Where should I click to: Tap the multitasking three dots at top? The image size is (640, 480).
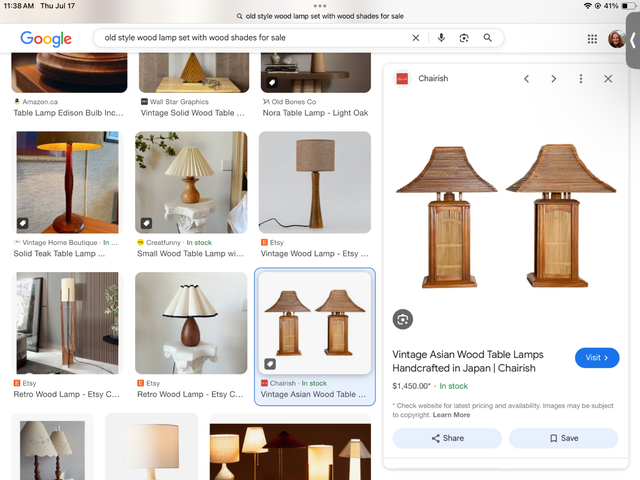point(320,6)
